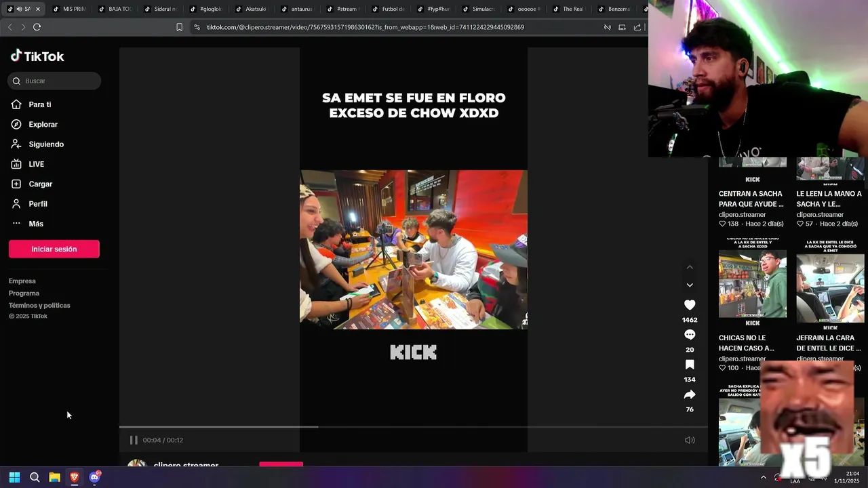This screenshot has width=868, height=488.
Task: Toggle video volume speaker icon
Action: 690,440
